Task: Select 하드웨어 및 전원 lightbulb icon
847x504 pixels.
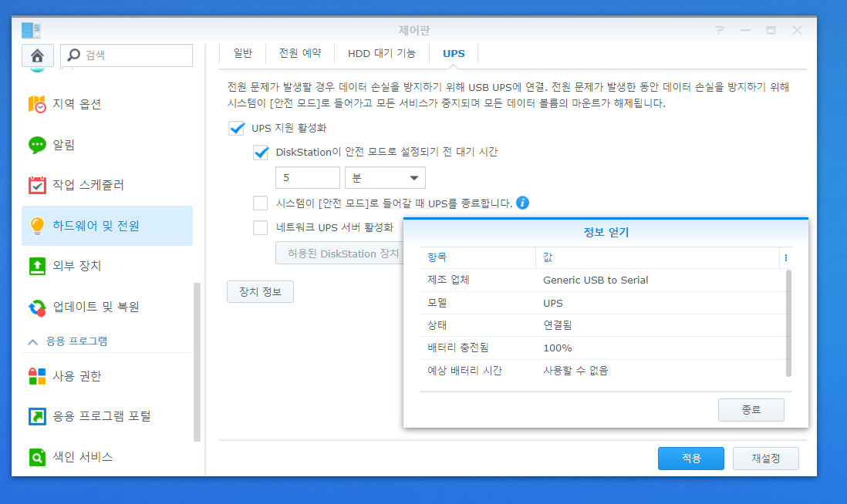Action: tap(37, 226)
